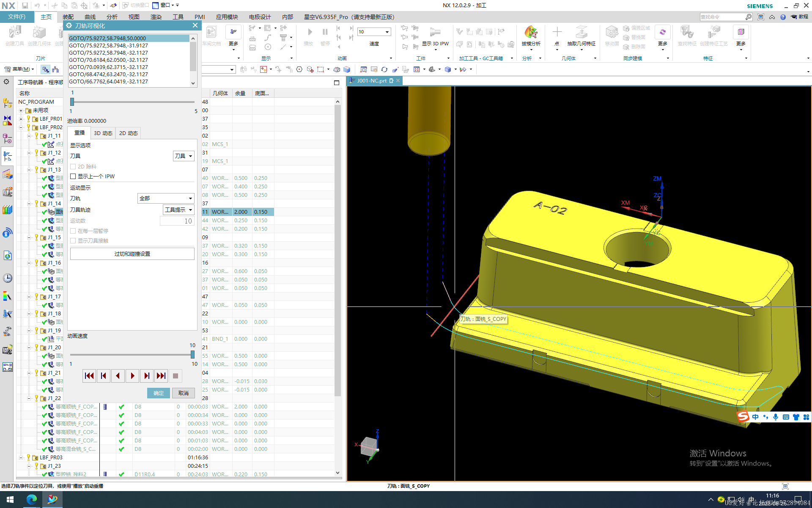This screenshot has height=508, width=812.
Task: Collapse the J1_14 program group
Action: tap(29, 204)
